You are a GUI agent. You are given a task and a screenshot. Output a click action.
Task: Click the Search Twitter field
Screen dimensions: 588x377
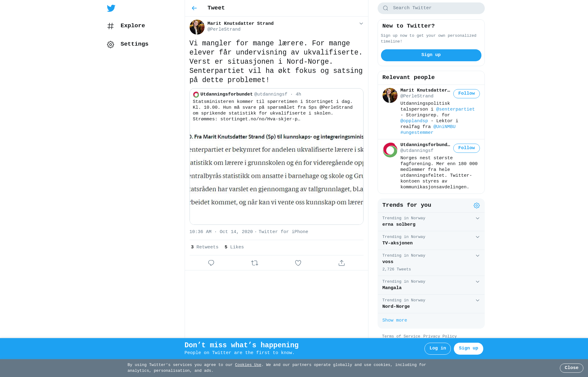tap(431, 8)
